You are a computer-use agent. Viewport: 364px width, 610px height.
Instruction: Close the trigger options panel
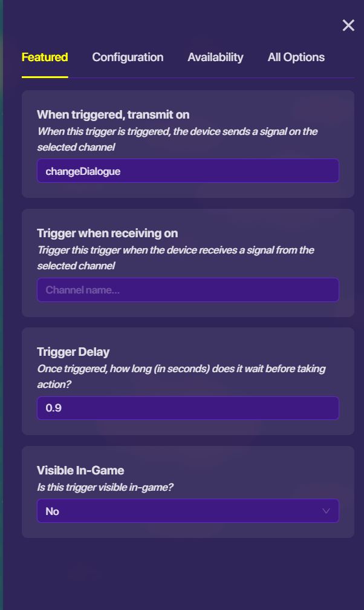348,25
